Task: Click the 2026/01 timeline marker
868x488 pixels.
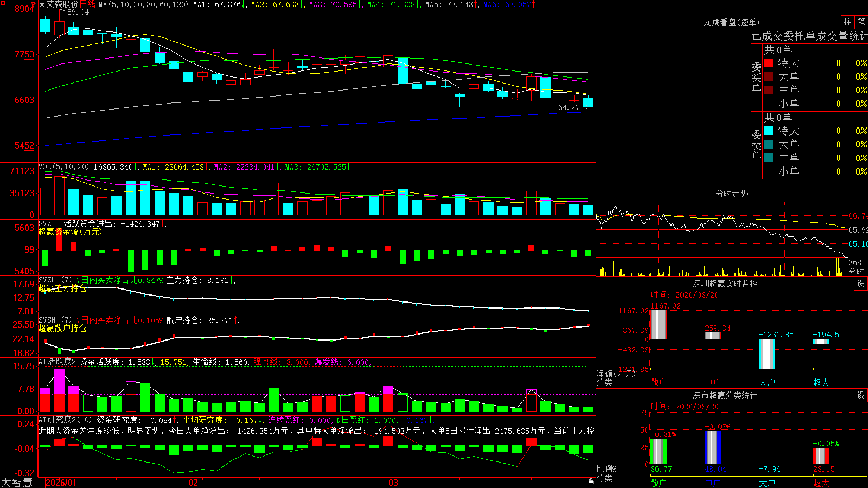Action: [x=61, y=483]
